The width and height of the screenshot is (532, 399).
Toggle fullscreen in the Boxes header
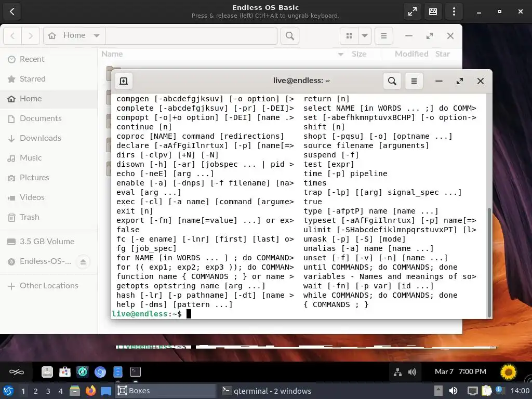click(x=412, y=11)
